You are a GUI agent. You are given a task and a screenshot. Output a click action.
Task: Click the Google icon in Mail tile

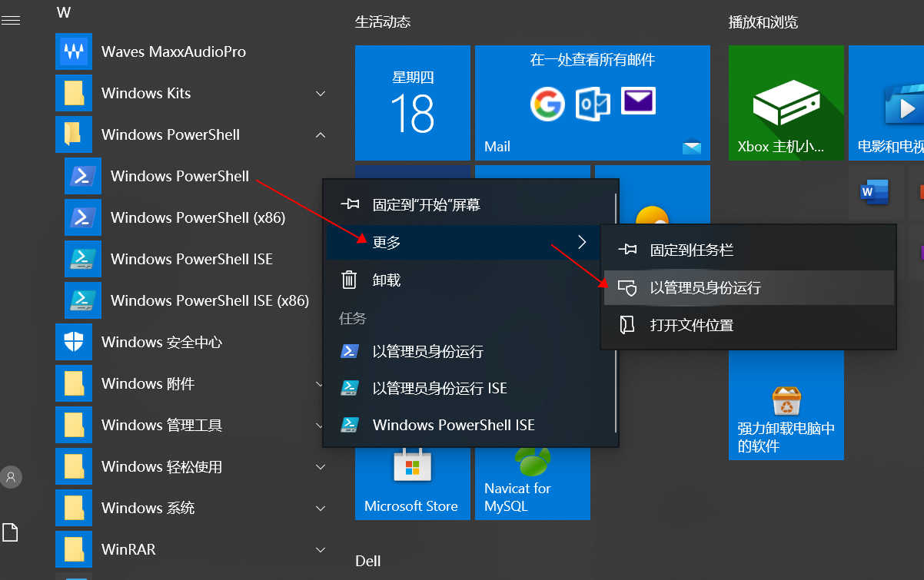(x=547, y=104)
